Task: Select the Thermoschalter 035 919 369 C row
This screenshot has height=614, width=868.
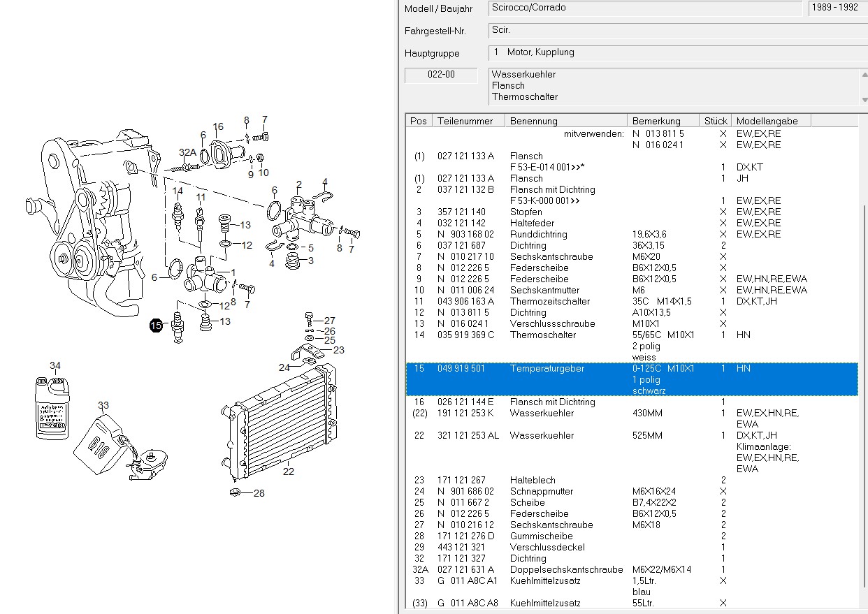Action: tap(542, 335)
